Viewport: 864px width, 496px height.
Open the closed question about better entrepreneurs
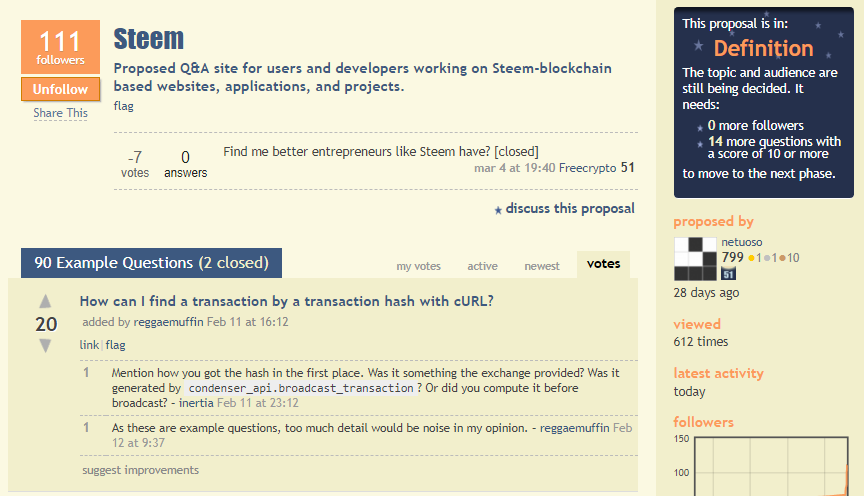click(381, 152)
